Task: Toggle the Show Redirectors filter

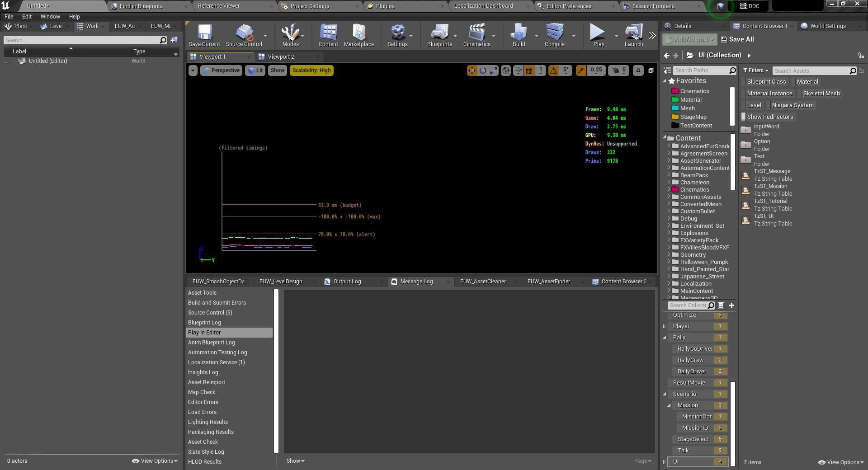Action: click(769, 117)
